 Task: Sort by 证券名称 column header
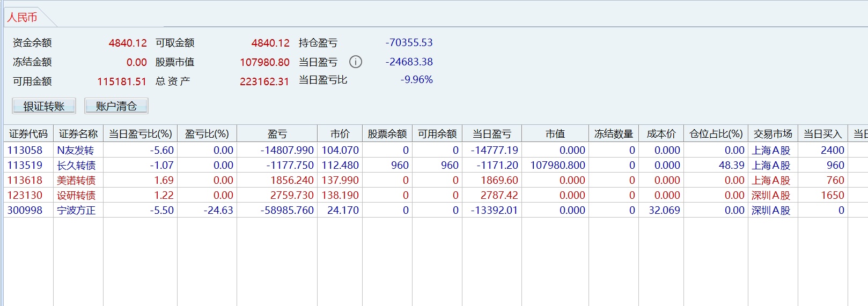point(78,133)
